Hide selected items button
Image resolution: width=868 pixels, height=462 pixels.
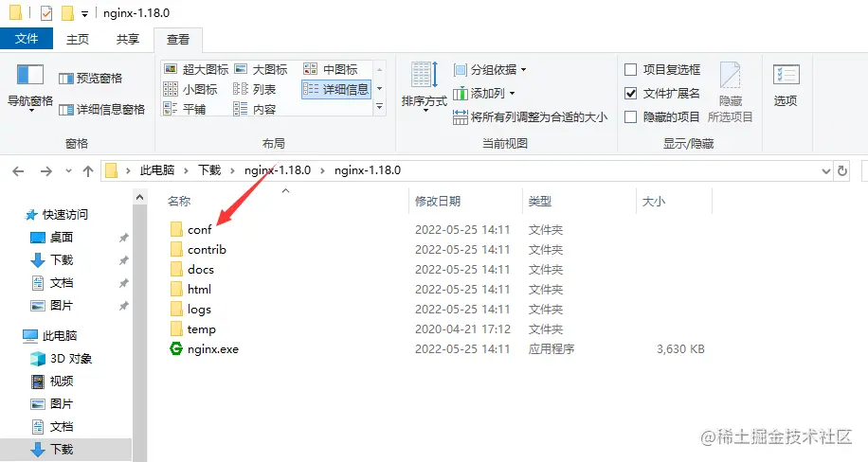click(x=731, y=92)
